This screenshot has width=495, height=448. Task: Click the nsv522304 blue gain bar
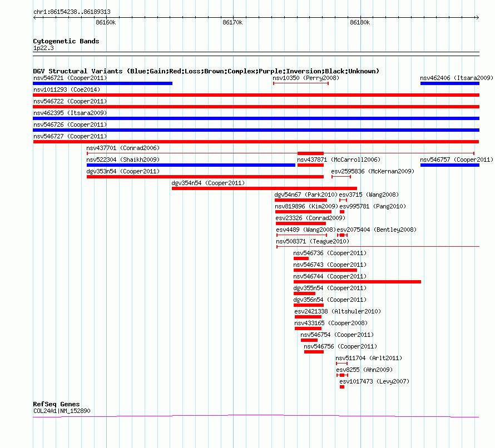[191, 165]
